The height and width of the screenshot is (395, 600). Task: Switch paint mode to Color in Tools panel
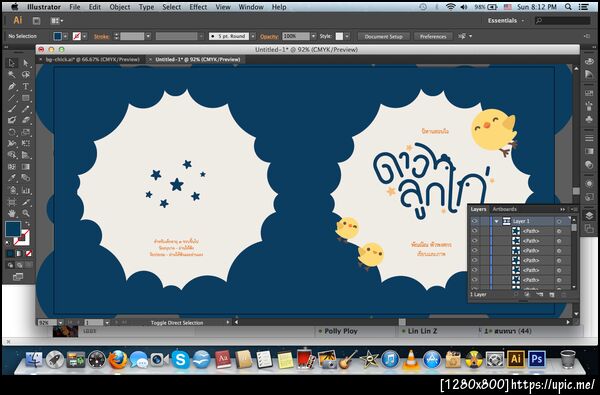[10, 253]
